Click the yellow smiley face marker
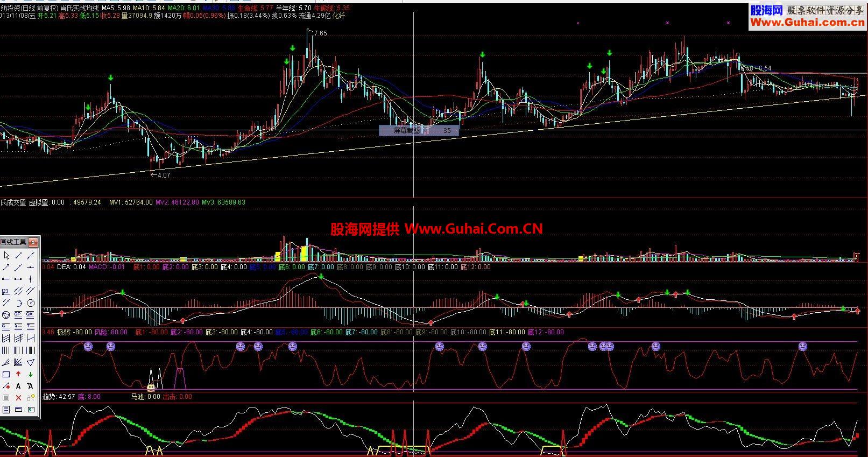Viewport: 868px width, 457px height. [152, 387]
